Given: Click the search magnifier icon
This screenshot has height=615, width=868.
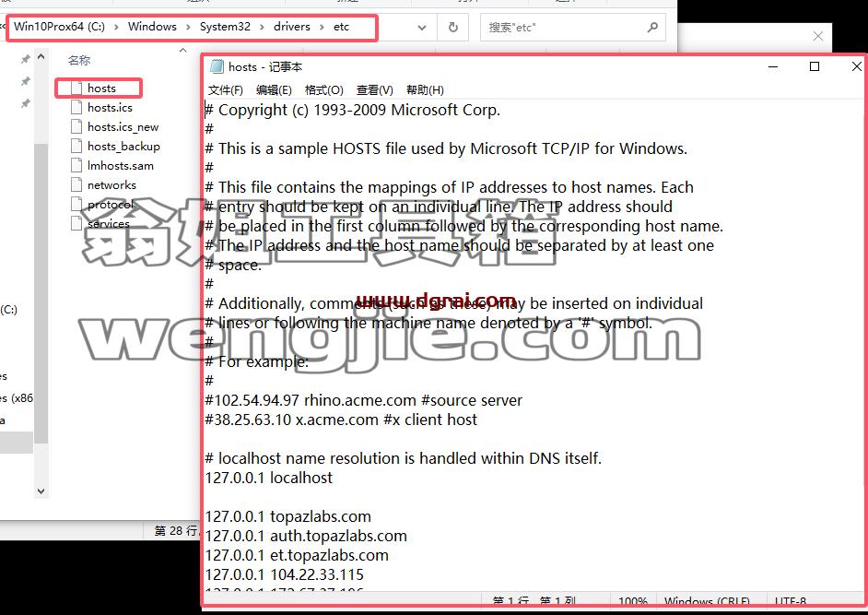Looking at the screenshot, I should [652, 27].
